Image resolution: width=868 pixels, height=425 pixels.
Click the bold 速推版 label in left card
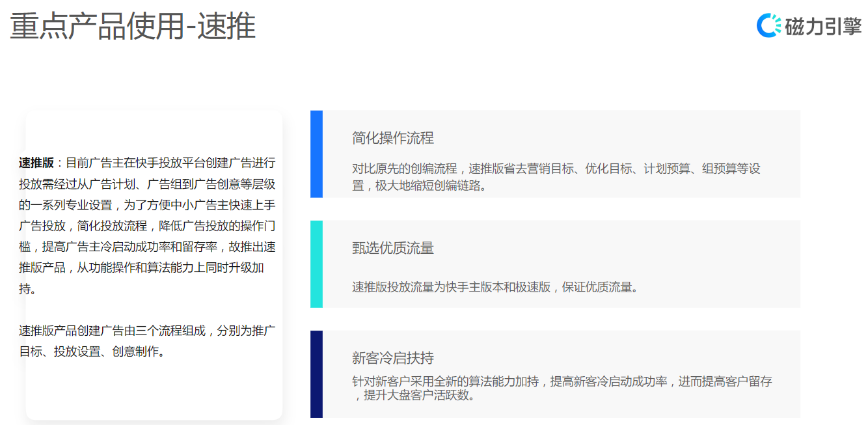coord(36,163)
